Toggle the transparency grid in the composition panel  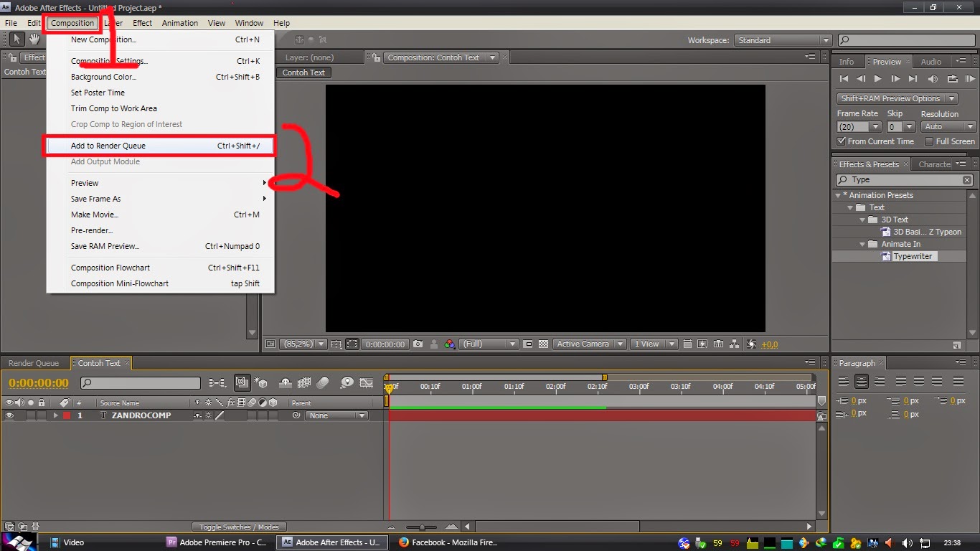click(543, 344)
